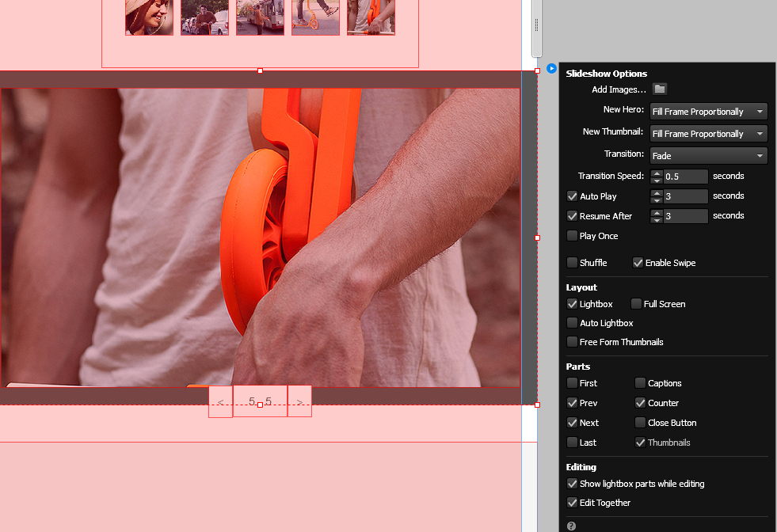Click the down arrow on Auto Play seconds stepper
Screen dimensions: 777x532
[656, 199]
